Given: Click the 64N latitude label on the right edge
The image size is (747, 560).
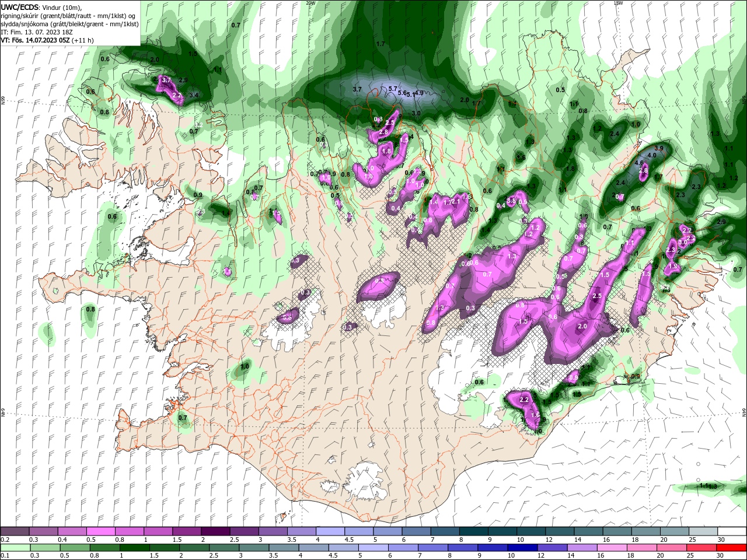Looking at the screenshot, I should [x=745, y=412].
